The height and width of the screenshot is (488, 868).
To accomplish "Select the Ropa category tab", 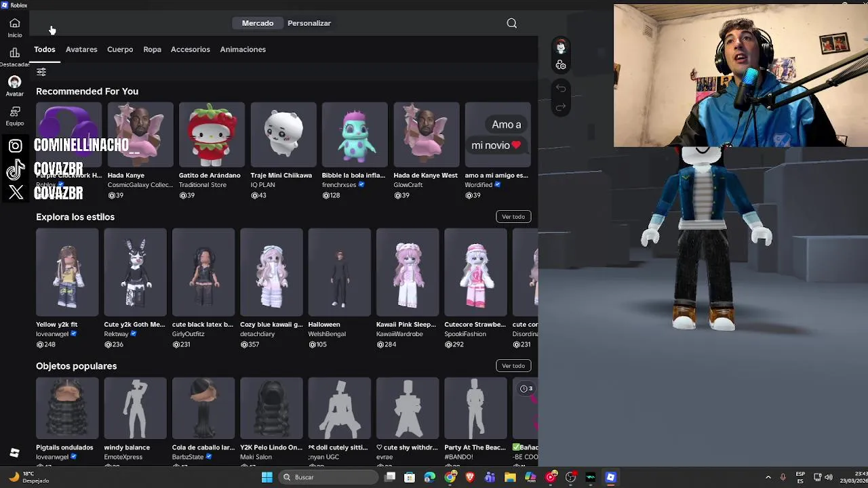I will point(152,49).
